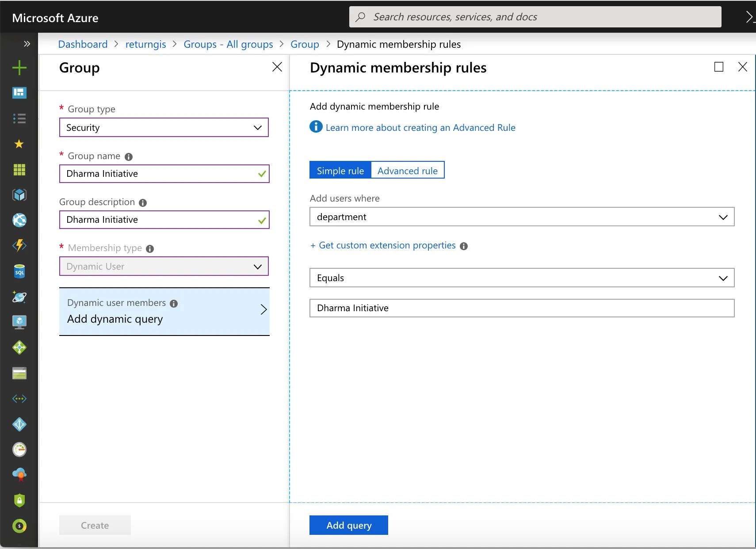The height and width of the screenshot is (549, 756).
Task: Open Monitor gauge icon in sidebar
Action: pyautogui.click(x=19, y=450)
